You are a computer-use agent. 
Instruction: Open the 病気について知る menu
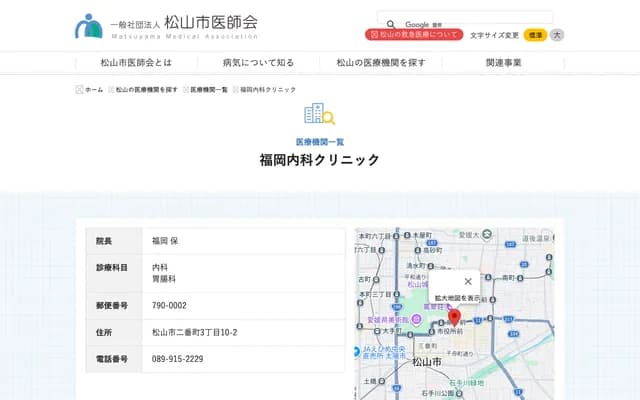[x=258, y=63]
